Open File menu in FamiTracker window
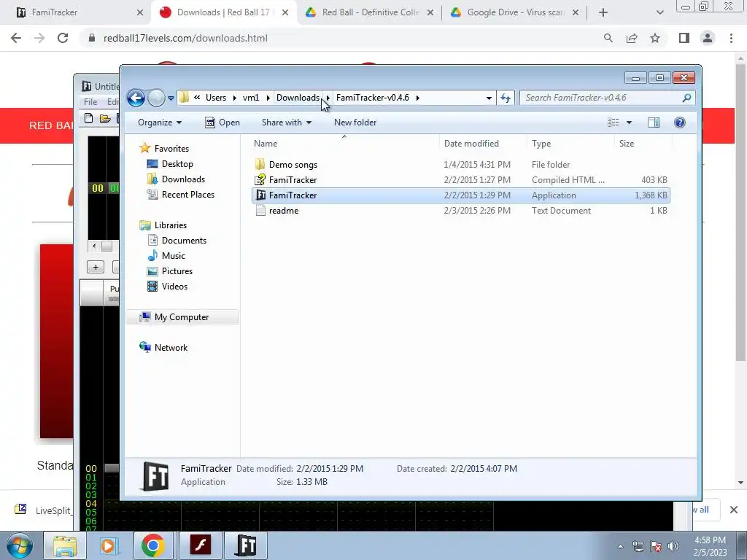 90,102
